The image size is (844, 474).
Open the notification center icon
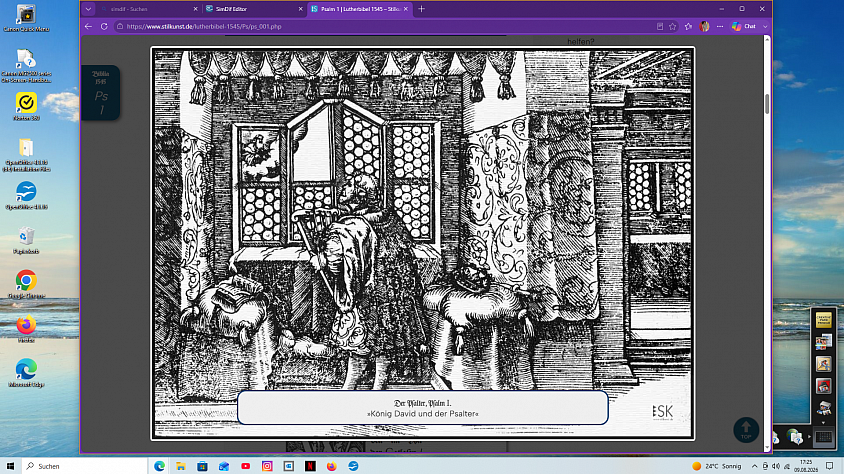pyautogui.click(x=829, y=466)
